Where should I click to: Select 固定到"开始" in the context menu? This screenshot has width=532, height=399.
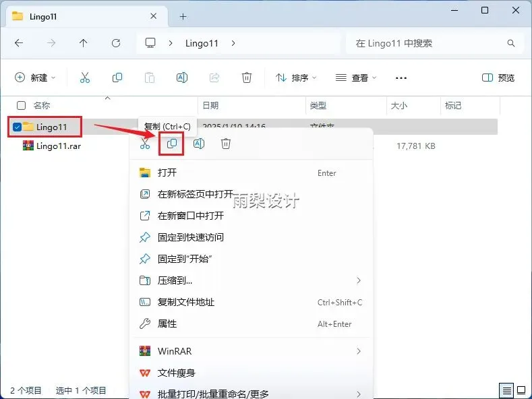click(251, 259)
